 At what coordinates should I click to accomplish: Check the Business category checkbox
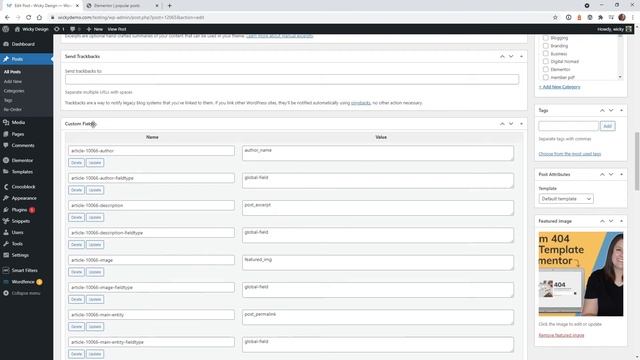coord(545,53)
